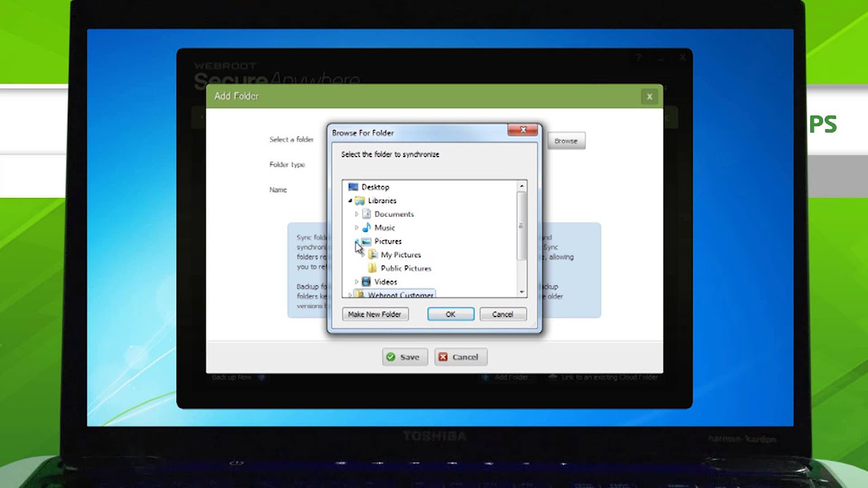This screenshot has width=868, height=488.
Task: Click the folder tree vertical scrollbar thumb
Action: point(521,226)
